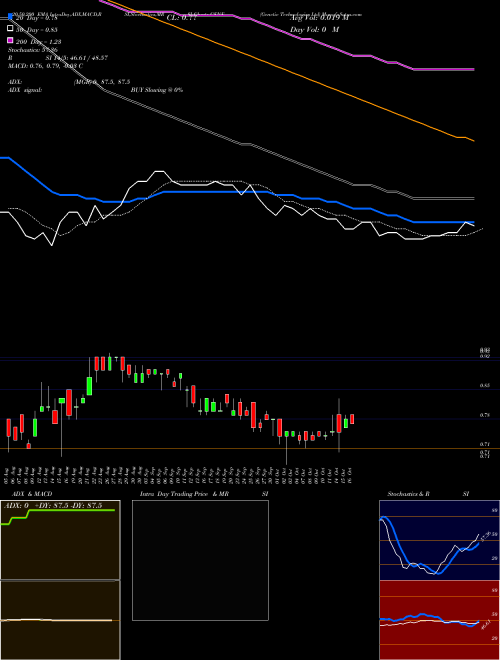Select the '20 Day = 0.78' legend text
The height and width of the screenshot is (660, 500).
[36, 18]
